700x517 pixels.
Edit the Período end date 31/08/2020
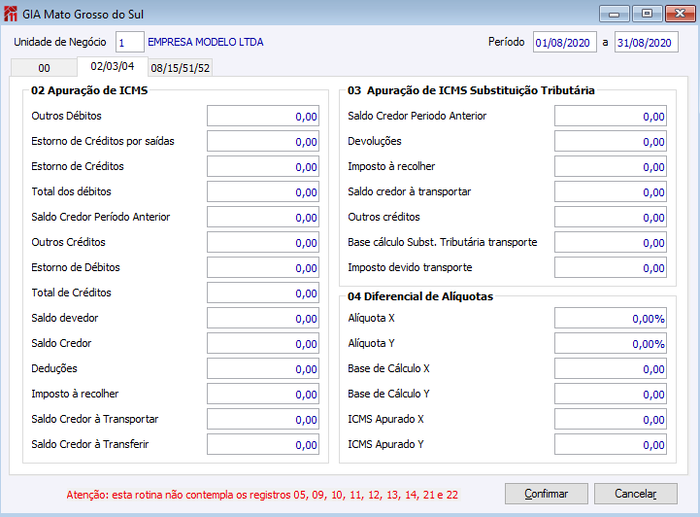[x=646, y=42]
